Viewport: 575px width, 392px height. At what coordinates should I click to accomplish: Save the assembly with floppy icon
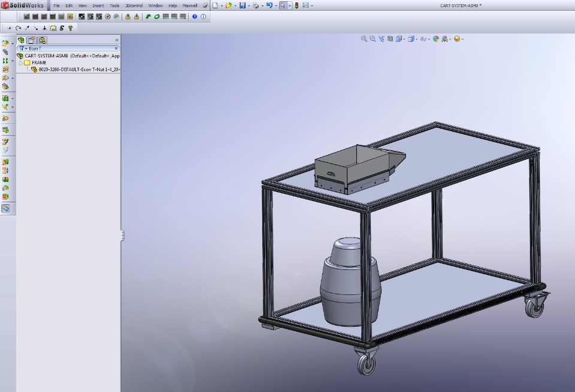[243, 5]
